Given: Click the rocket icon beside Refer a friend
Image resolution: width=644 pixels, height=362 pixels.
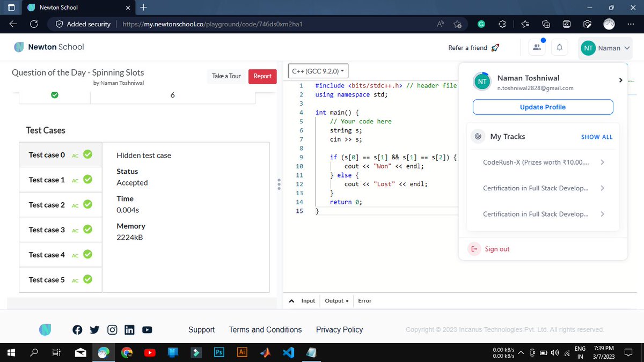Looking at the screenshot, I should 495,48.
